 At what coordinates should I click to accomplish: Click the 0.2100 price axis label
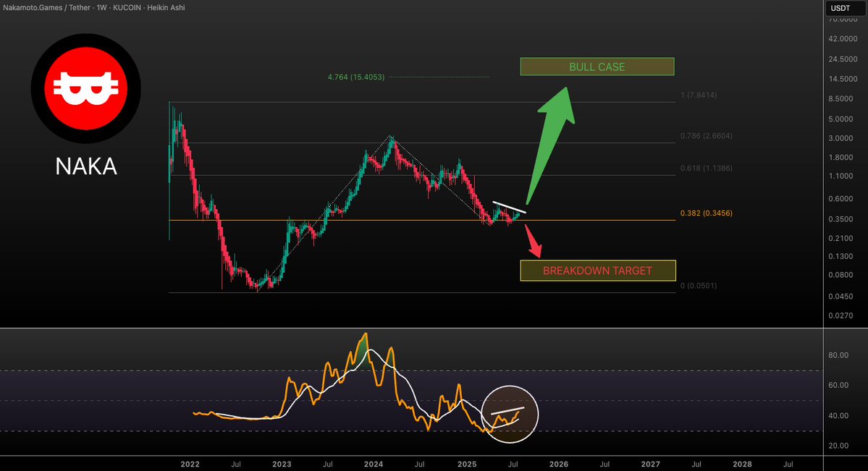tap(841, 239)
